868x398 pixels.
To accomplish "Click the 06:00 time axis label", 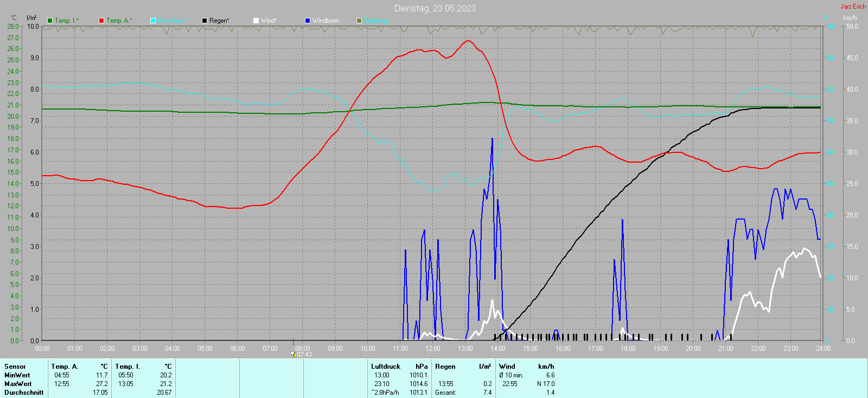I will click(x=238, y=349).
